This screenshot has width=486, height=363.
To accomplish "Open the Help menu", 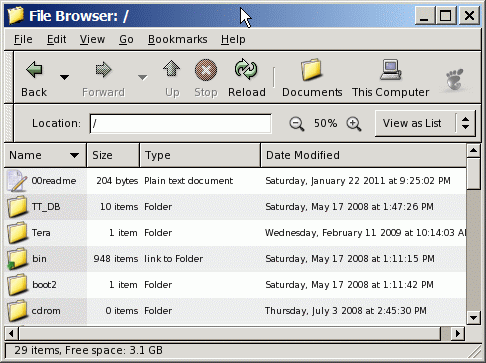I will point(233,39).
